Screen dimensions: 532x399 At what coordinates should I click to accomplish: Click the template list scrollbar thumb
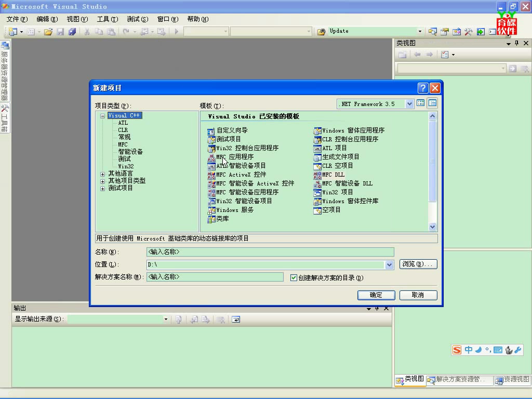[432, 162]
